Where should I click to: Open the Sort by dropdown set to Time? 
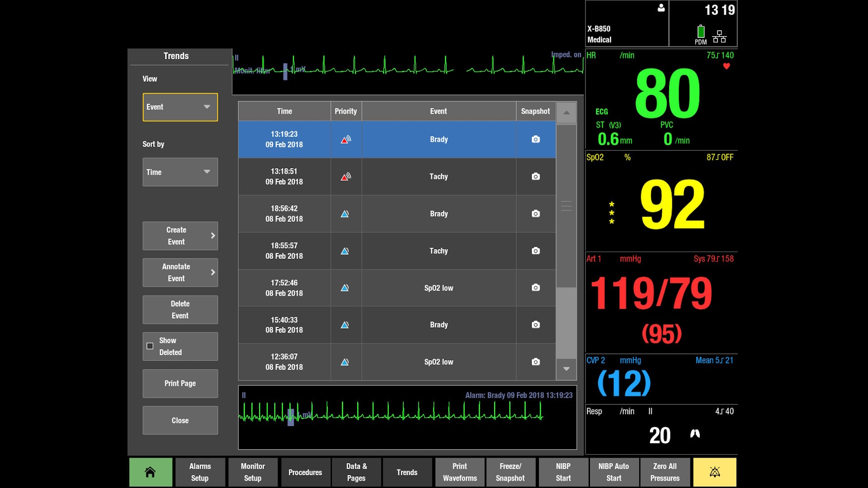(x=180, y=172)
